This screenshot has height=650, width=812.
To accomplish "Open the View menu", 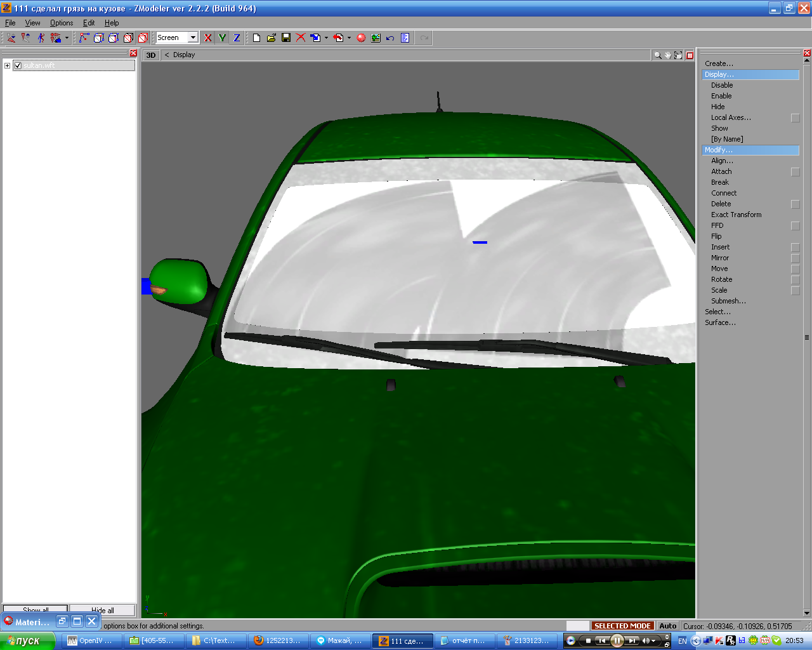I will tap(32, 23).
